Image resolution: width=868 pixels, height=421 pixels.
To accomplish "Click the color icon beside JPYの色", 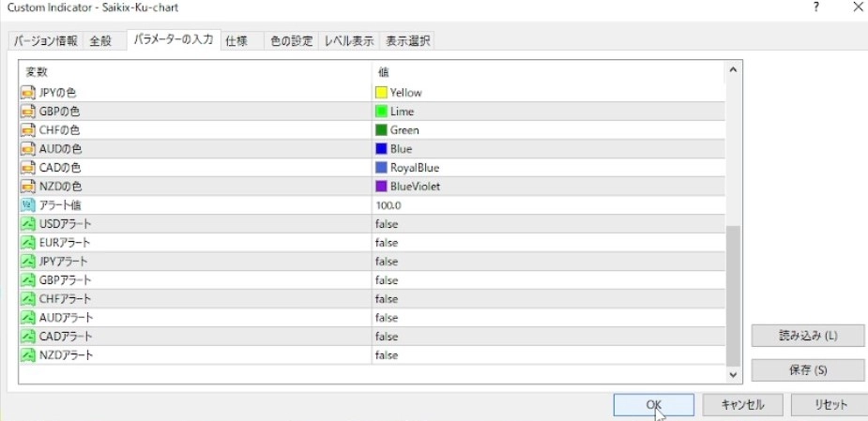I will (28, 93).
